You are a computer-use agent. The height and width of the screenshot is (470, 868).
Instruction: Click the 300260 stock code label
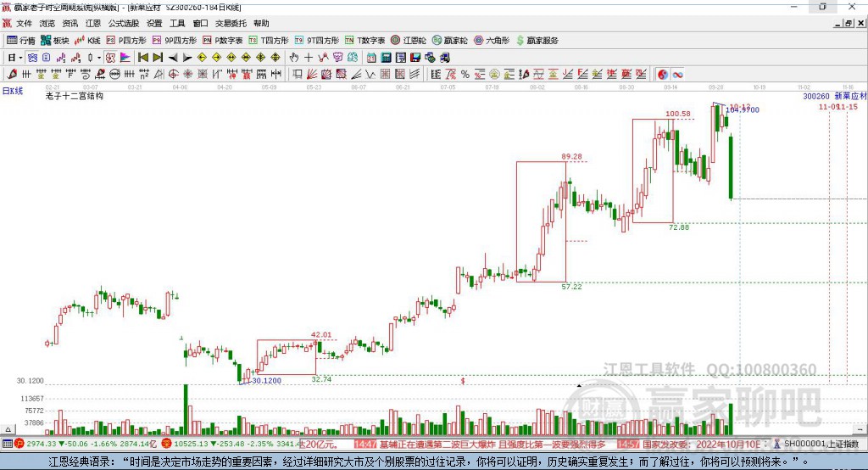(816, 96)
